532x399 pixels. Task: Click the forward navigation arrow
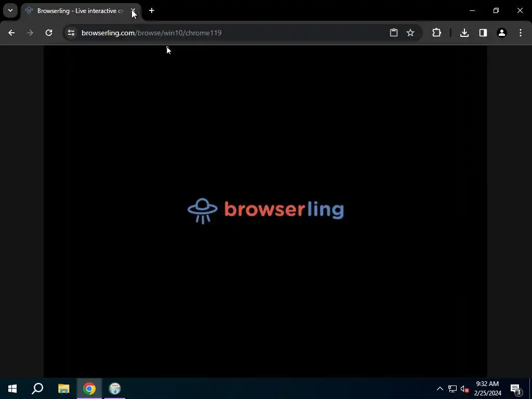coord(30,33)
